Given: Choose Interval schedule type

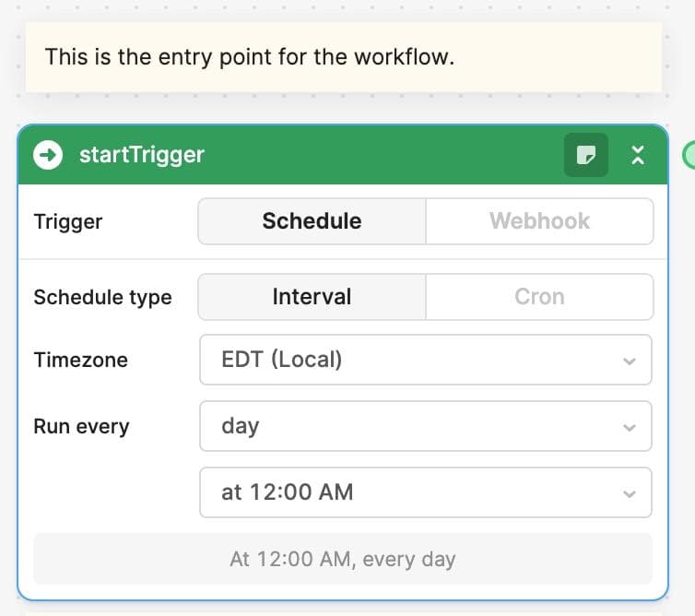Looking at the screenshot, I should coord(312,297).
